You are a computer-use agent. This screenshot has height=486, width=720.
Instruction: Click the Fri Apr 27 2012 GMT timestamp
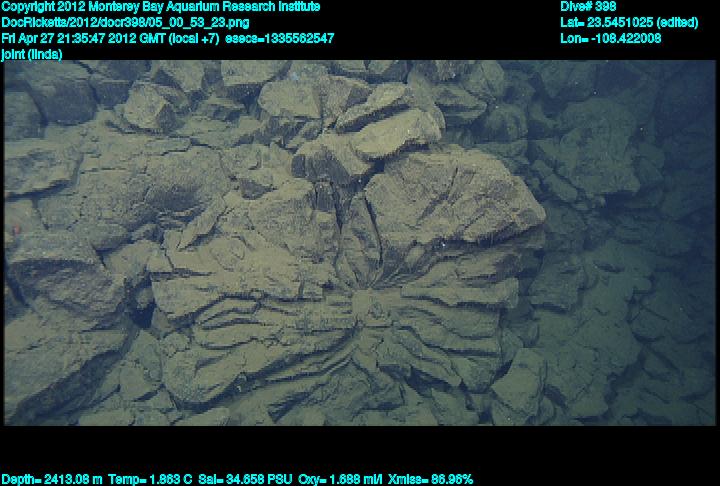(x=111, y=38)
